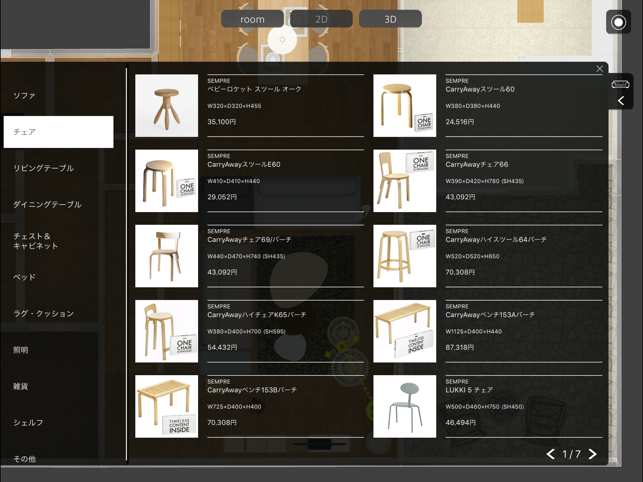The height and width of the screenshot is (482, 643).
Task: Click the 24,516円 price
Action: pos(460,122)
